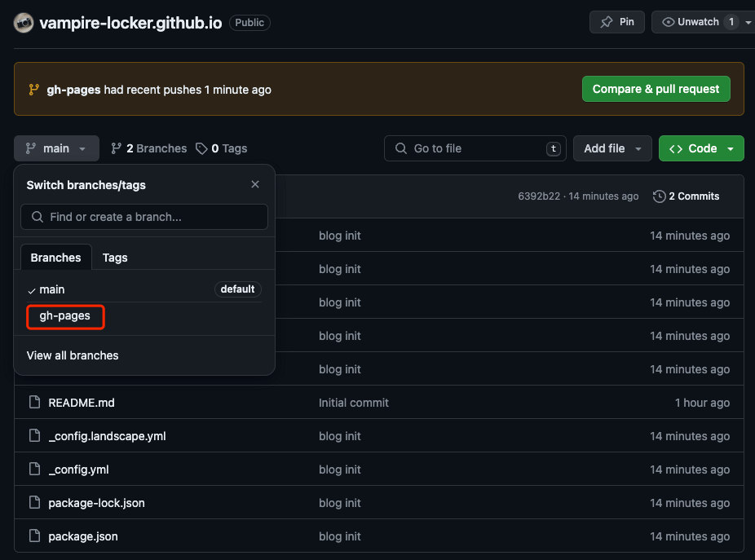Open the Add file dropdown
The height and width of the screenshot is (560, 755).
pyautogui.click(x=612, y=148)
